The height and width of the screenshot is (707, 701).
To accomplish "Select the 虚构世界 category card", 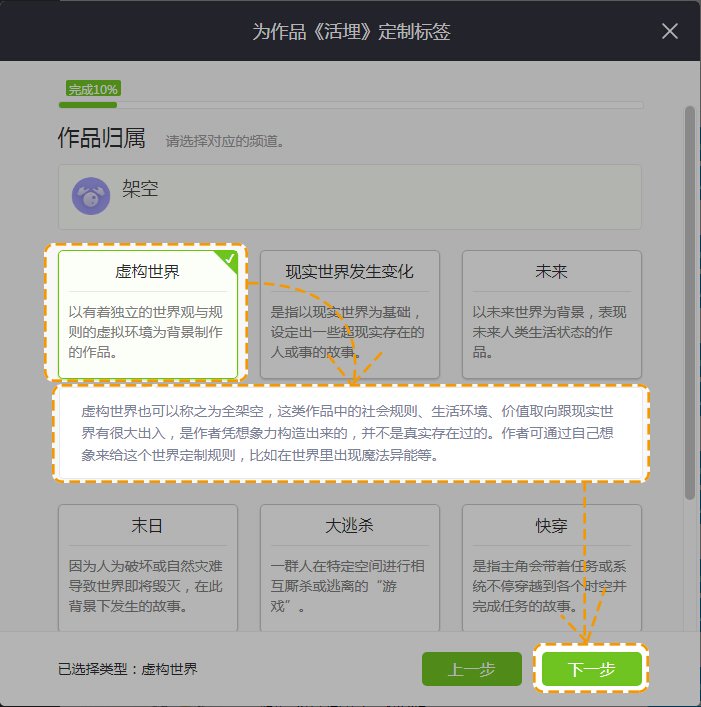I will pos(148,314).
